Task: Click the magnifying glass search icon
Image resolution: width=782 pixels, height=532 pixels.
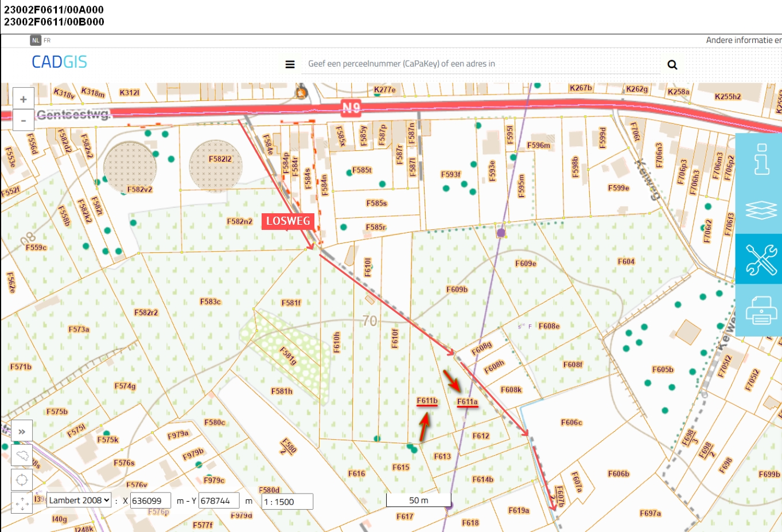Action: (672, 65)
